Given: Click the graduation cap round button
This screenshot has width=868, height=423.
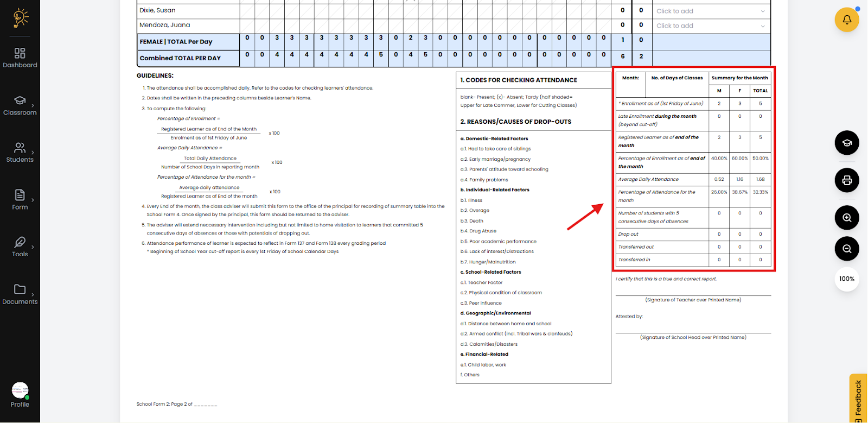Looking at the screenshot, I should click(x=846, y=143).
